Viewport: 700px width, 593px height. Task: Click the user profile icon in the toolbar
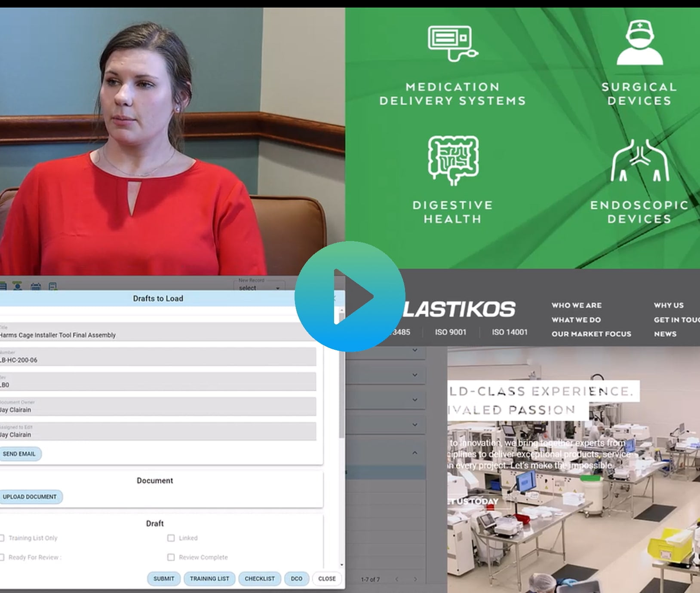[x=18, y=286]
